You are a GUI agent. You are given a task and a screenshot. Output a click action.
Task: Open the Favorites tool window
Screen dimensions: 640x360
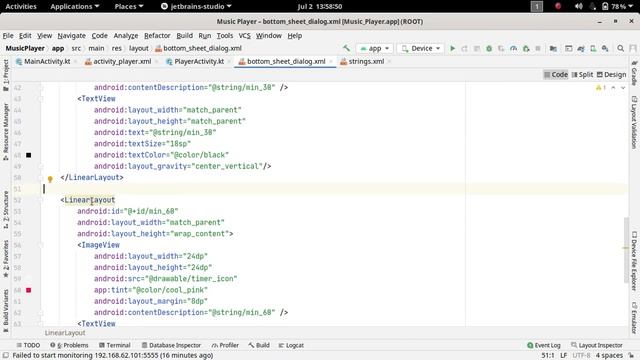[6, 259]
